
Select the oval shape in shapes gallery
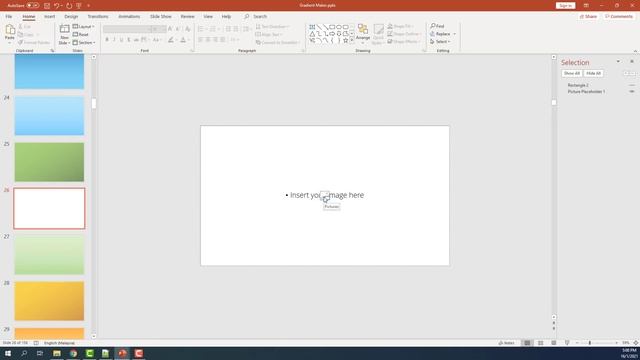[x=339, y=27]
